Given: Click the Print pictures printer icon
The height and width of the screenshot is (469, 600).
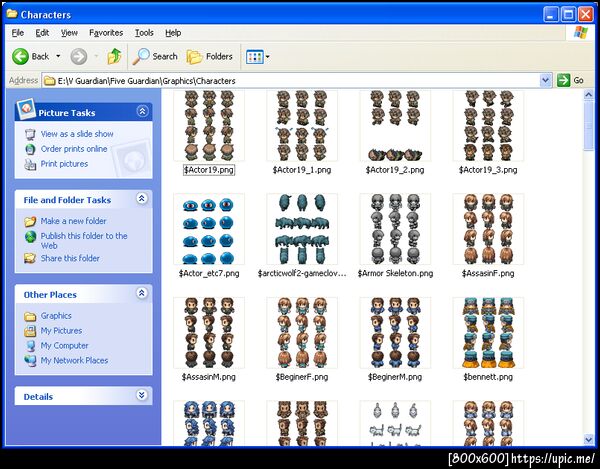Looking at the screenshot, I should (30, 164).
